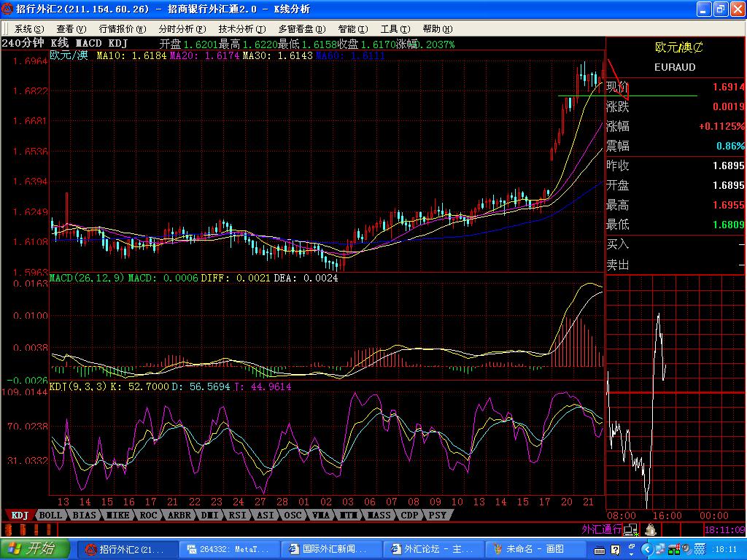The image size is (747, 560).
Task: Select the KDJ indicator tab
Action: pyautogui.click(x=20, y=516)
